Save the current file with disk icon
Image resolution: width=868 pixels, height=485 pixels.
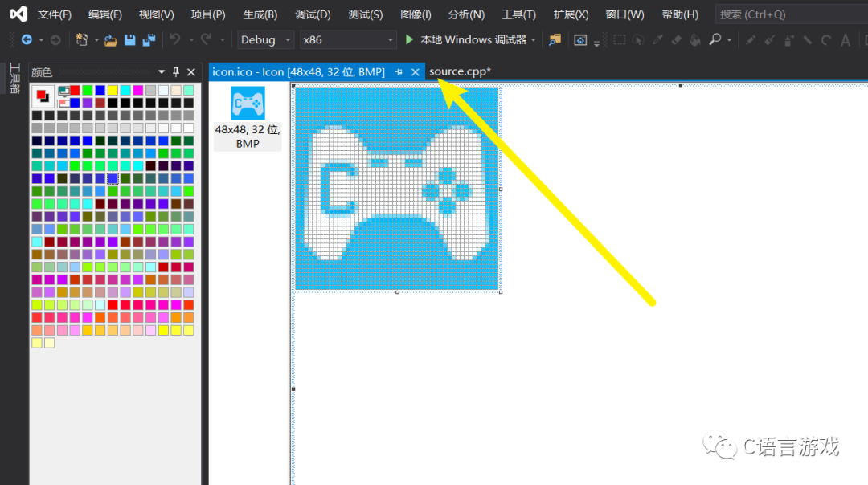[129, 40]
